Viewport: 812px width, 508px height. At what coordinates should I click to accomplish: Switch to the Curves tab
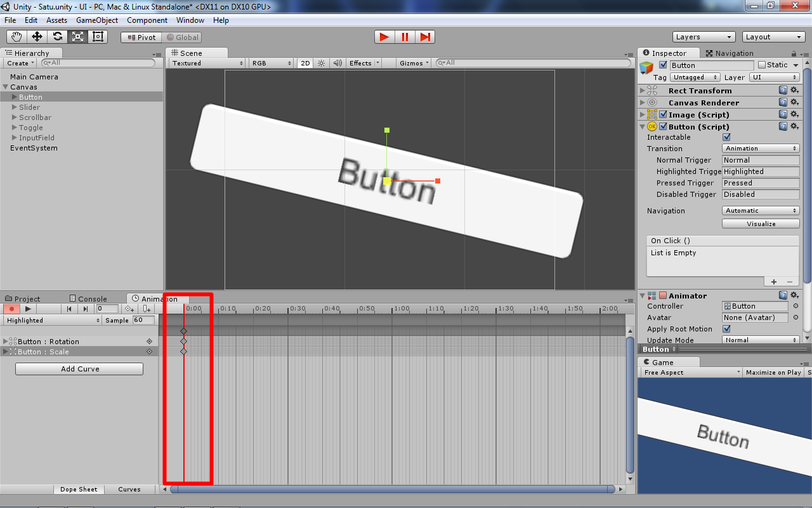coord(129,489)
